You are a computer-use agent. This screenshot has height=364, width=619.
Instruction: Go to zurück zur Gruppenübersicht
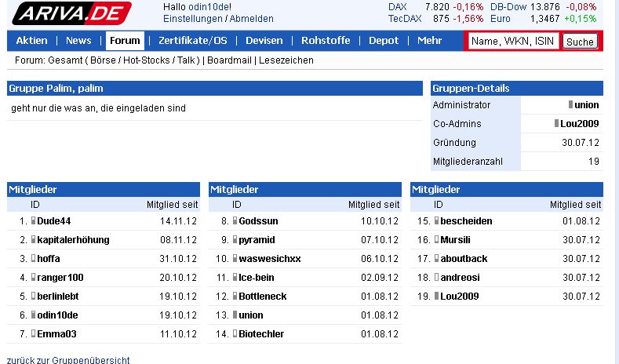click(68, 360)
